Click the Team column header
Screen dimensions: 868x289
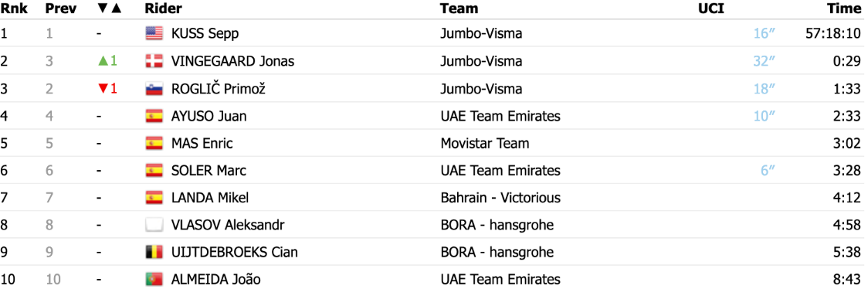459,8
